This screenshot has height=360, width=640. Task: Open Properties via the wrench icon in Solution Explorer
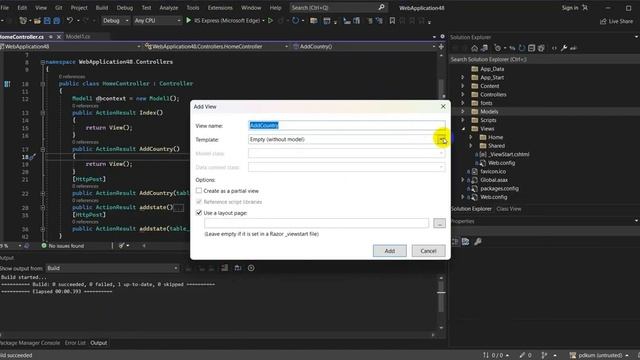click(564, 48)
